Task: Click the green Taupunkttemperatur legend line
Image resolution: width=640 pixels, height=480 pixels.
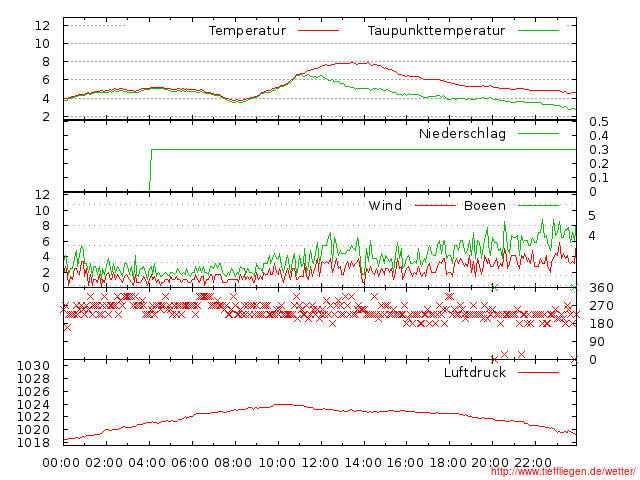Action: tap(538, 31)
